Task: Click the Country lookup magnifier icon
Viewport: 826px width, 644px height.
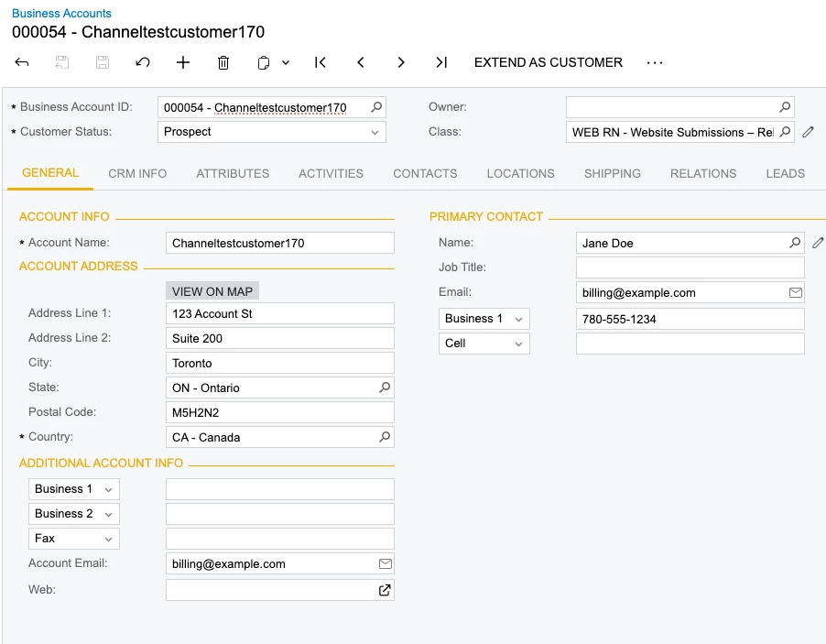Action: coord(386,437)
